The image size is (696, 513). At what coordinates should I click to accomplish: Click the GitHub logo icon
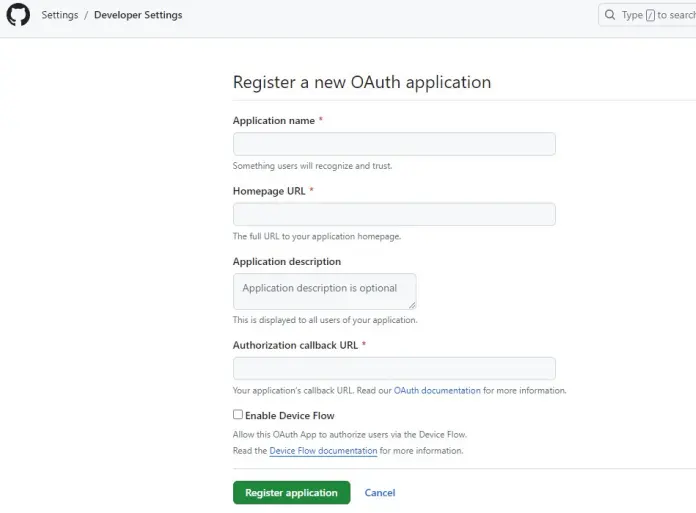tap(18, 16)
